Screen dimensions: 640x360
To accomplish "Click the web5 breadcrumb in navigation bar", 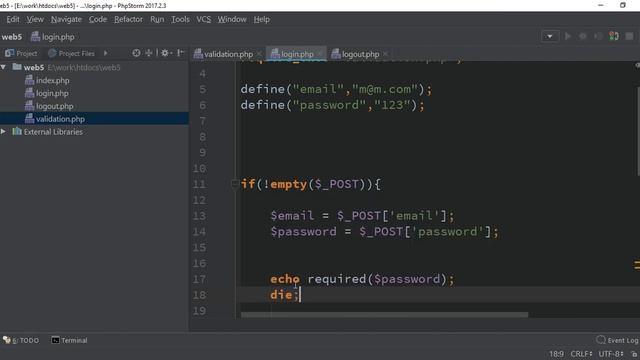I will tap(11, 37).
